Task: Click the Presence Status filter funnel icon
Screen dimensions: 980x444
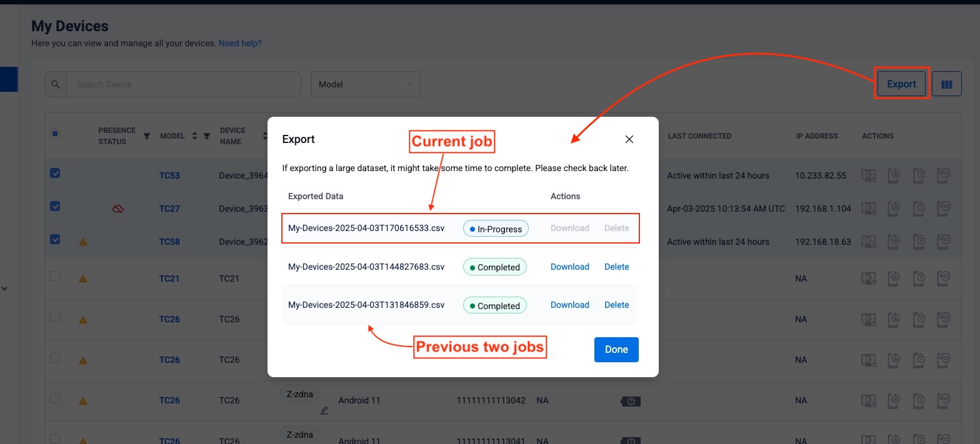Action: tap(147, 136)
